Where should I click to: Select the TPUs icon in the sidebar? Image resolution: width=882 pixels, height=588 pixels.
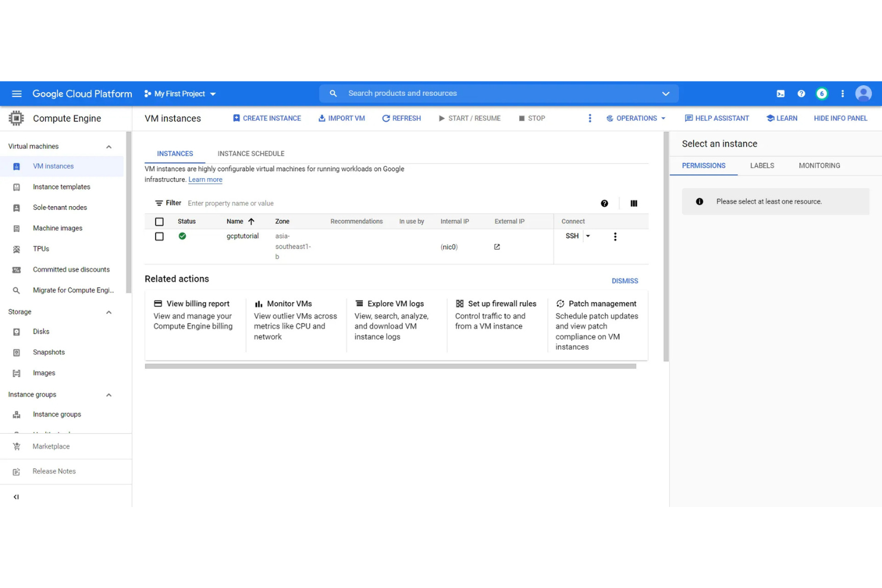pyautogui.click(x=16, y=248)
